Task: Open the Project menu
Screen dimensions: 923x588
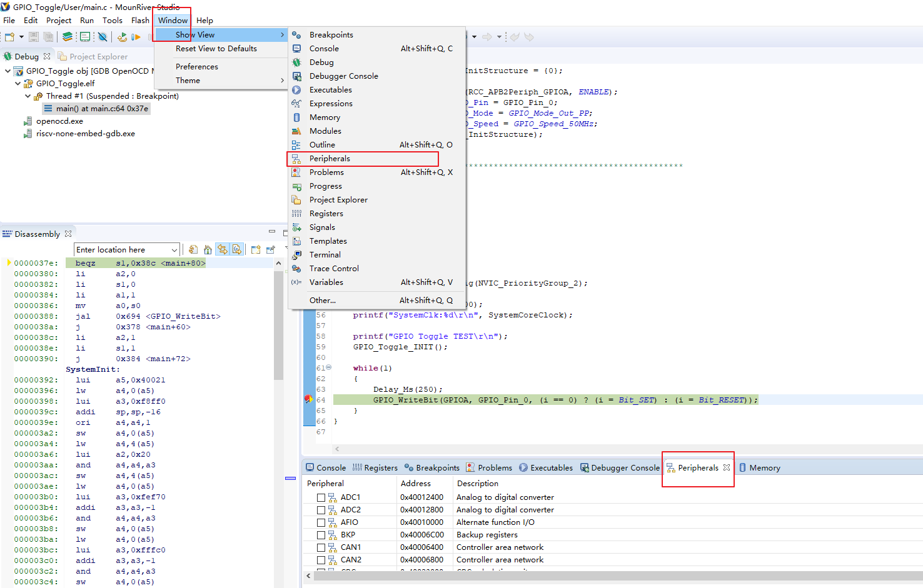Action: pyautogui.click(x=59, y=20)
